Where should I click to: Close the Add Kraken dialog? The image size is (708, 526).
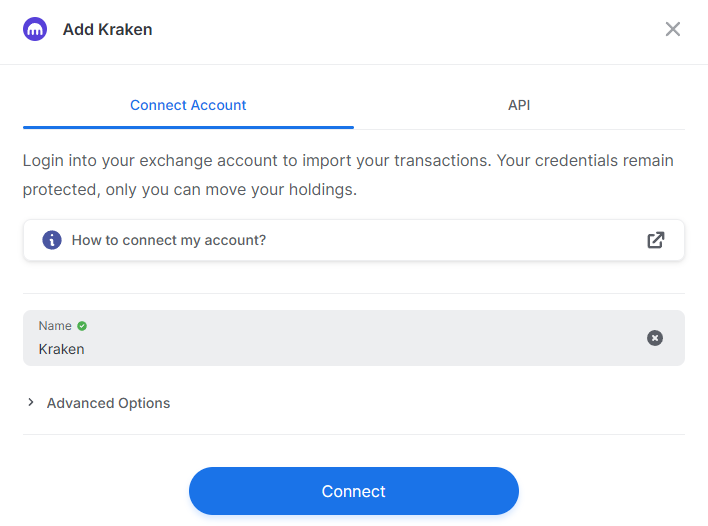tap(672, 29)
